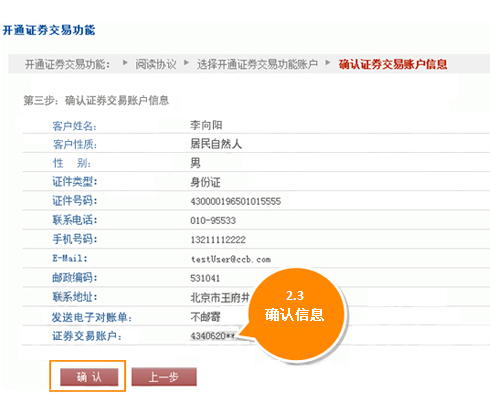
Task: Click the arrow icon before 选择开通证券交易功能账户
Action: (186, 62)
